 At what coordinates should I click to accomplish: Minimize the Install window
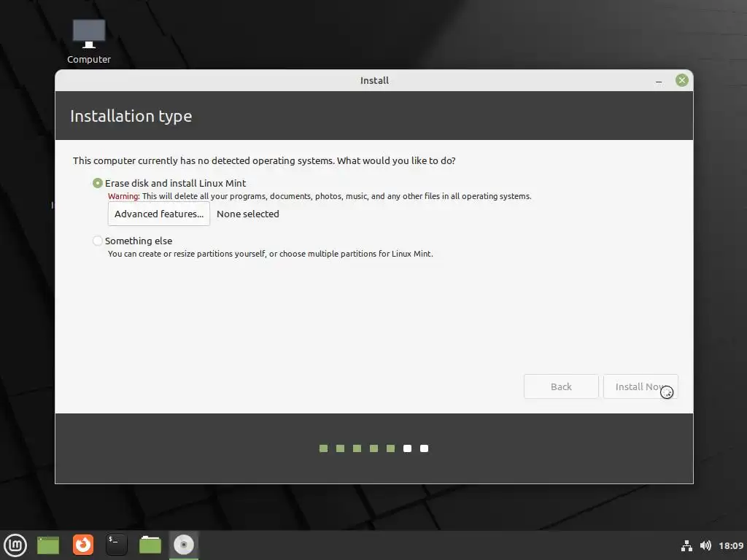pos(659,80)
